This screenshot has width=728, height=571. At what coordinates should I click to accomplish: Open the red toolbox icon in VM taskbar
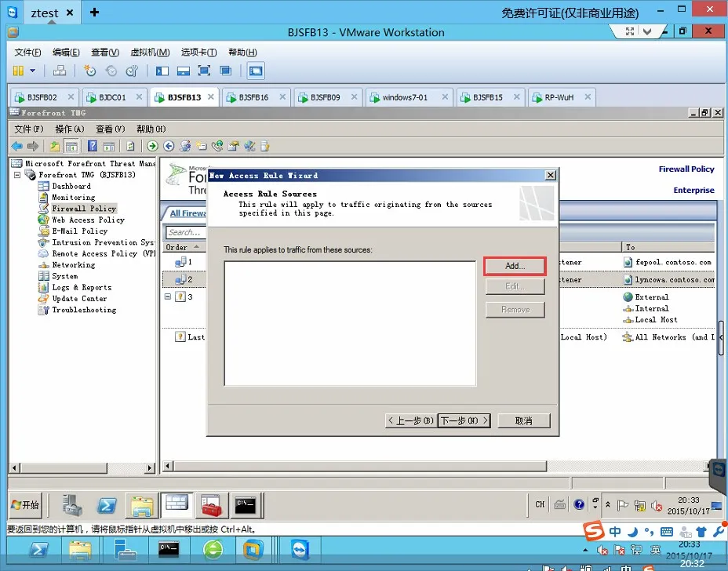(x=211, y=505)
